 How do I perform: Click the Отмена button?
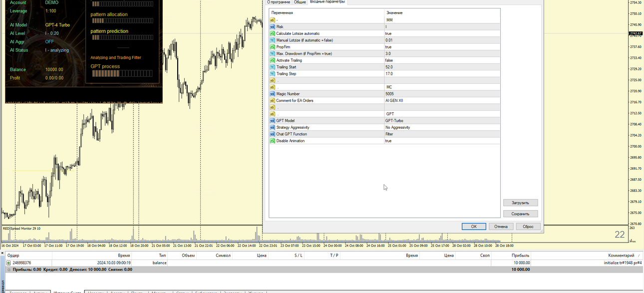501,226
